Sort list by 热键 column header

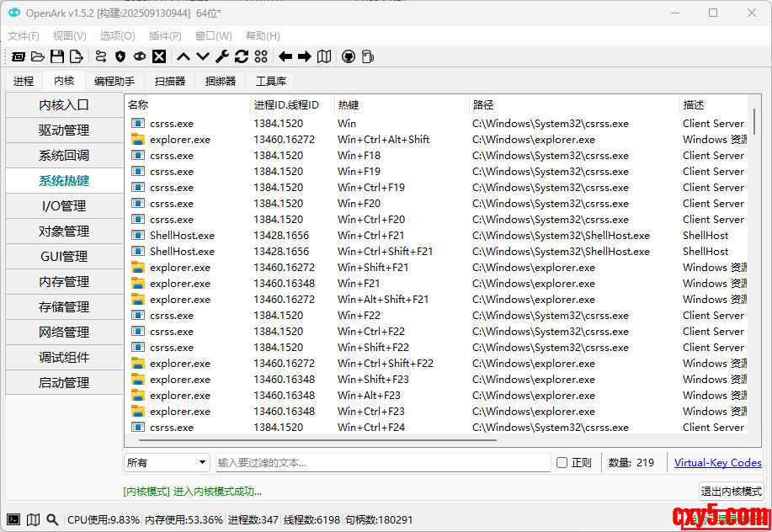click(401, 105)
